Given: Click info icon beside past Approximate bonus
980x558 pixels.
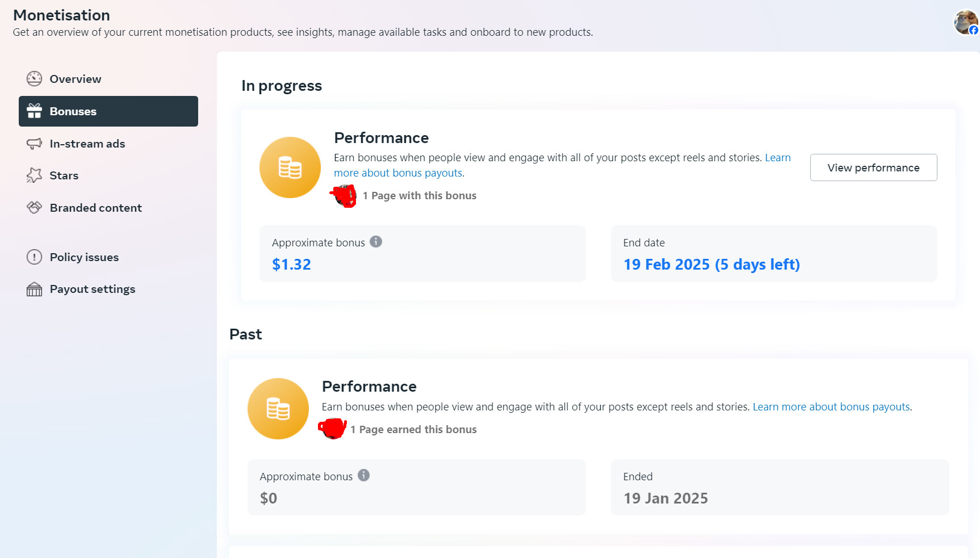Looking at the screenshot, I should click(x=363, y=476).
